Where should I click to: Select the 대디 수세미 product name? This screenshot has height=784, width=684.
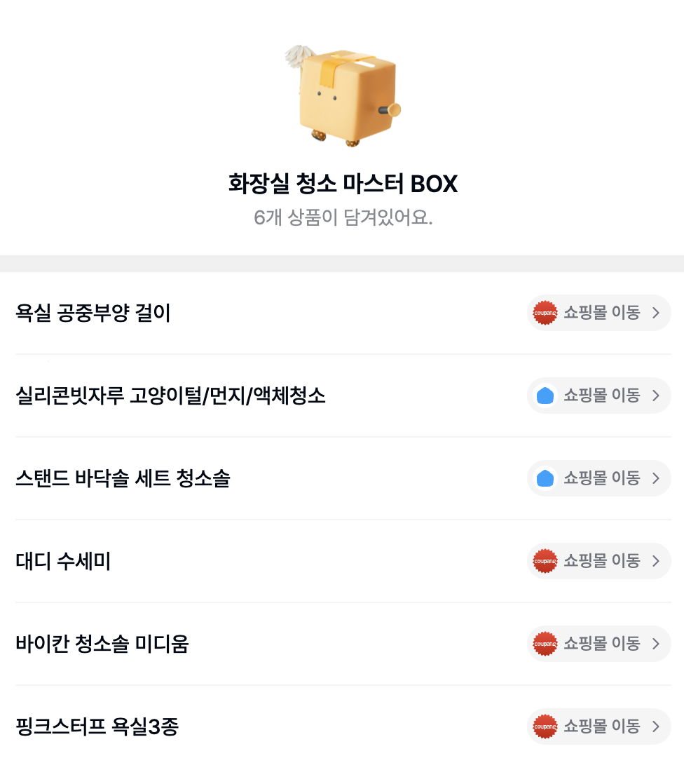(63, 562)
